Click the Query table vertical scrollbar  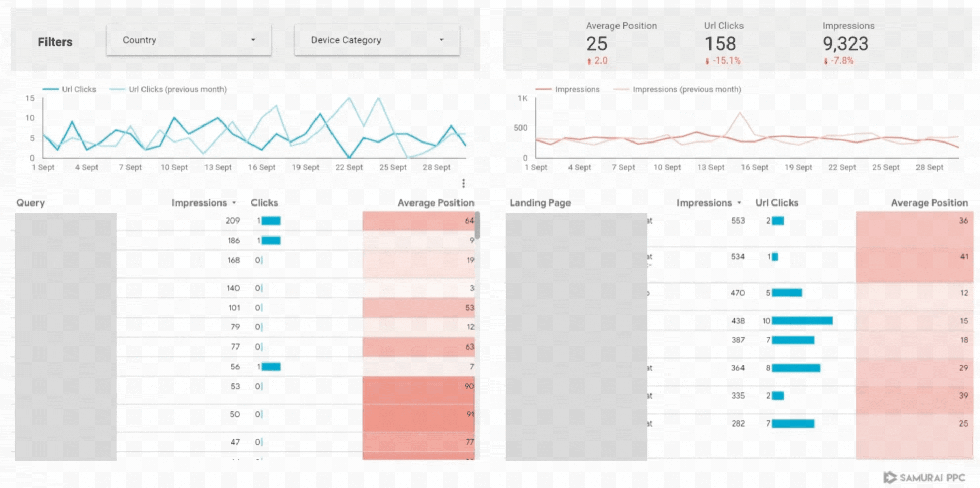[x=477, y=225]
